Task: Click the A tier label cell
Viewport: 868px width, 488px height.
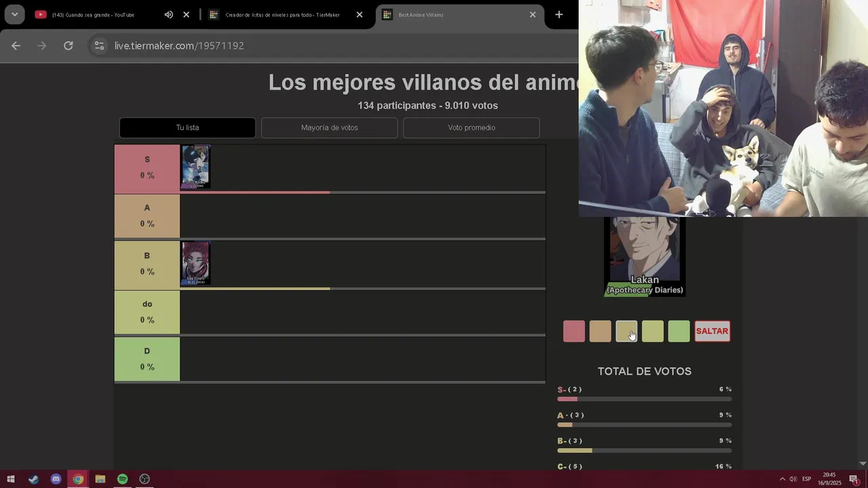Action: [x=147, y=216]
